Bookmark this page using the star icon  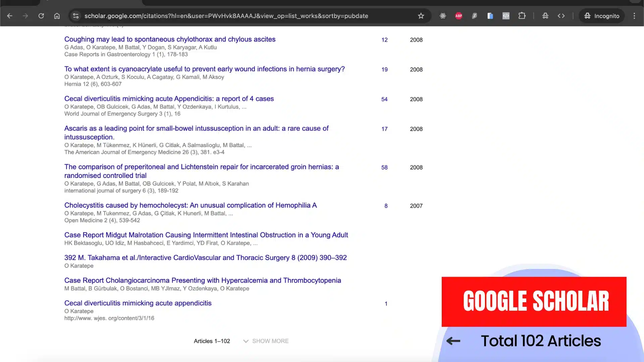point(421,16)
